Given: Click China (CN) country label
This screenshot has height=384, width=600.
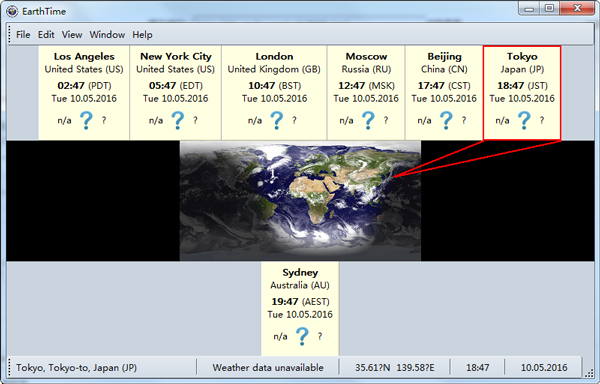Looking at the screenshot, I should (444, 70).
